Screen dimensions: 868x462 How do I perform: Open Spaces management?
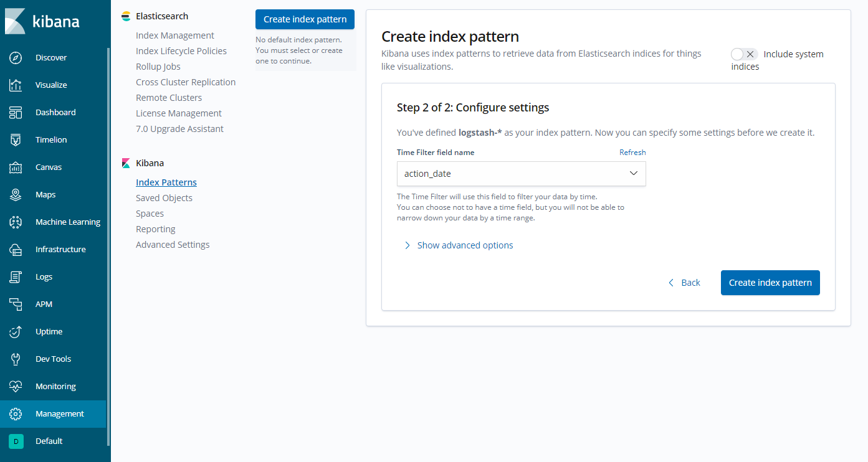click(150, 214)
